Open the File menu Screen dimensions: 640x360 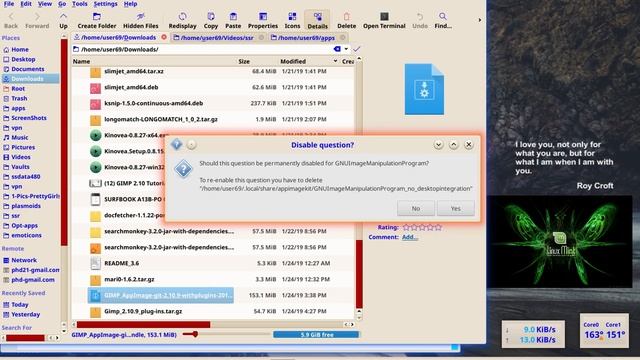point(9,4)
